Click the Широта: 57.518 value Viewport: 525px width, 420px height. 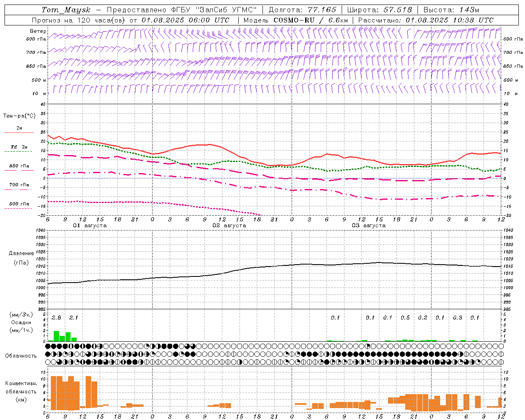point(379,10)
